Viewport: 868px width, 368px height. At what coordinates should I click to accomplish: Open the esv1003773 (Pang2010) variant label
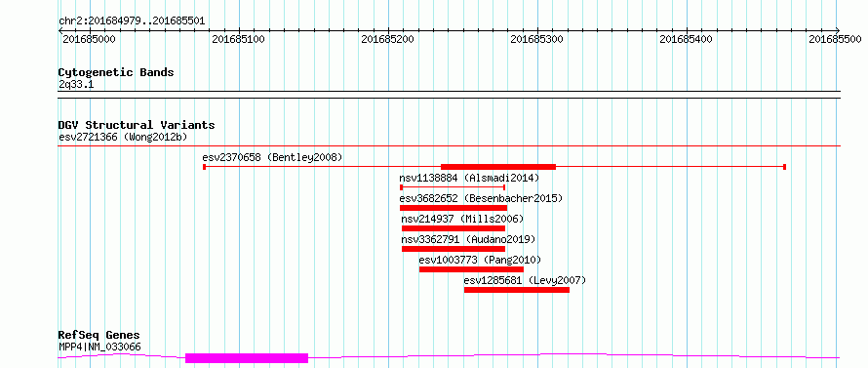480,260
